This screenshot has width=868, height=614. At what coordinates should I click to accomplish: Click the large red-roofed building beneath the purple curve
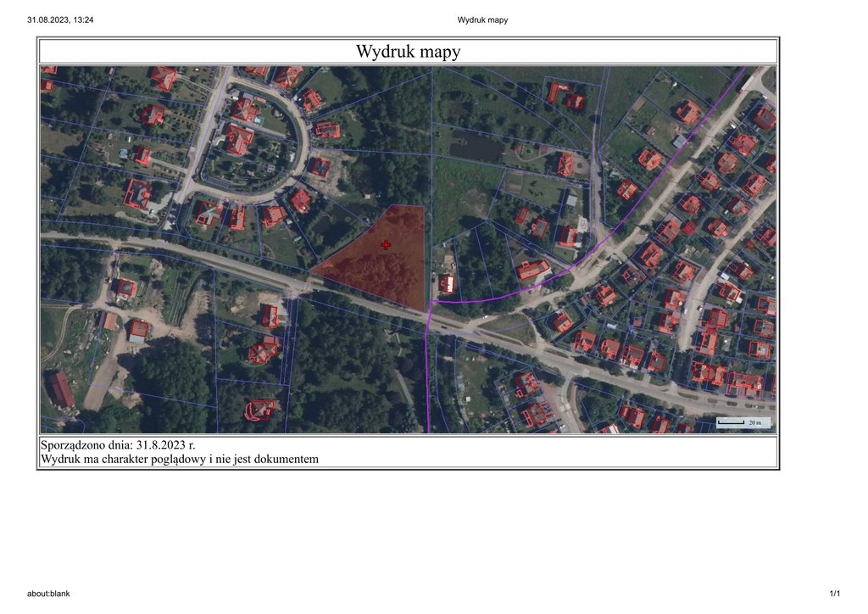[x=532, y=271]
